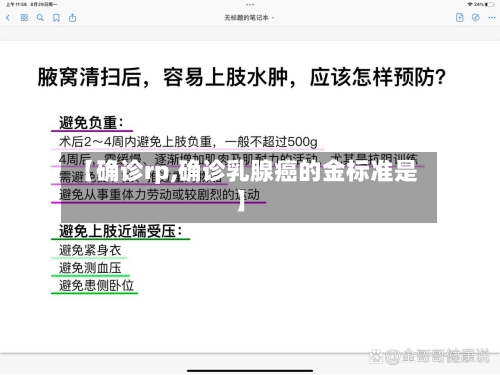
Task: Tap the status bar date text
Action: coord(44,4)
